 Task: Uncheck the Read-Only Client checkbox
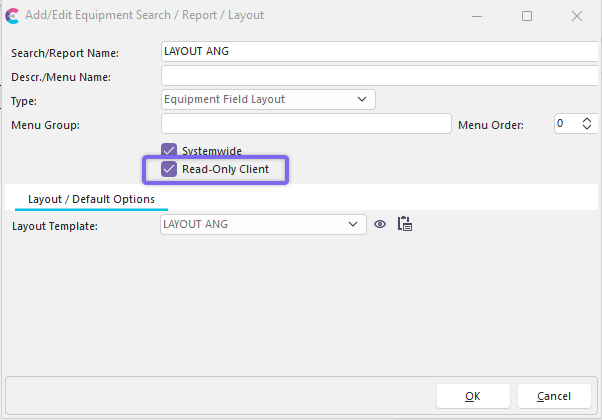click(x=169, y=170)
